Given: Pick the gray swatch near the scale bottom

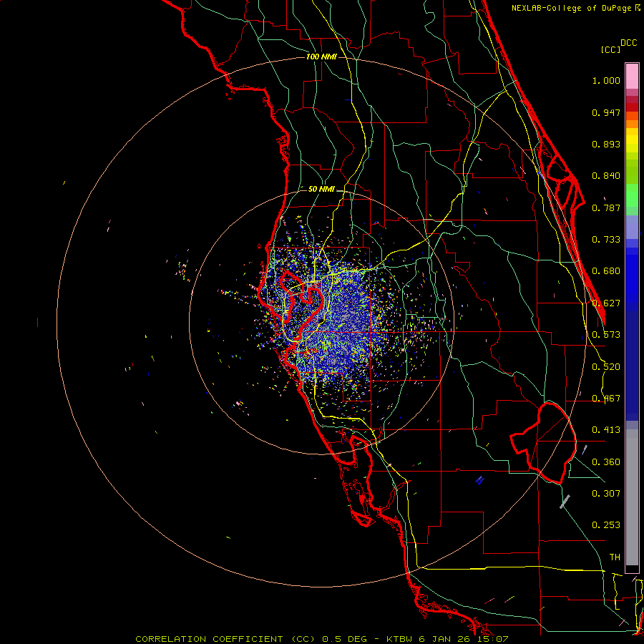Looking at the screenshot, I should click(632, 497).
